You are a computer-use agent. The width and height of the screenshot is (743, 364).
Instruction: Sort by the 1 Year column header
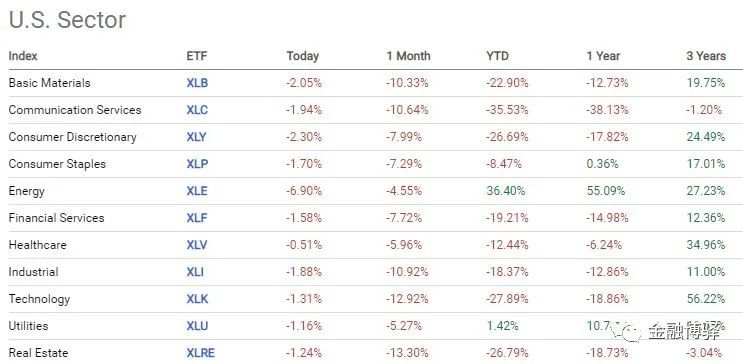603,56
